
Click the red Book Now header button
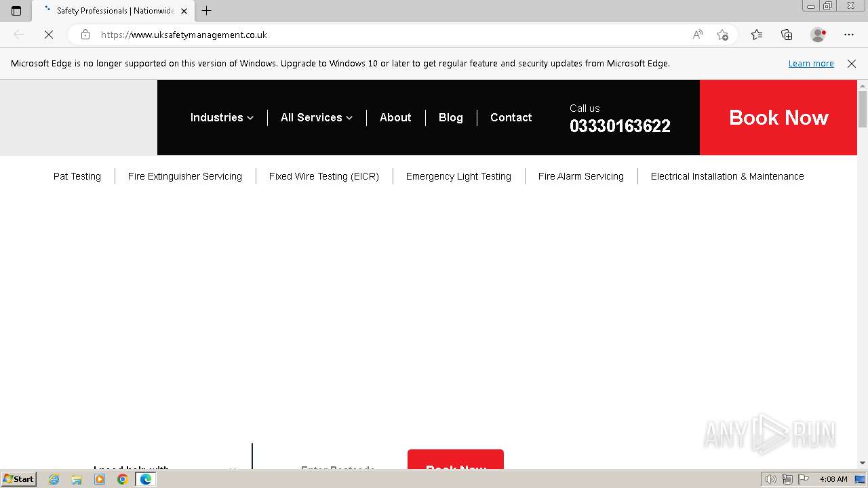click(x=778, y=118)
